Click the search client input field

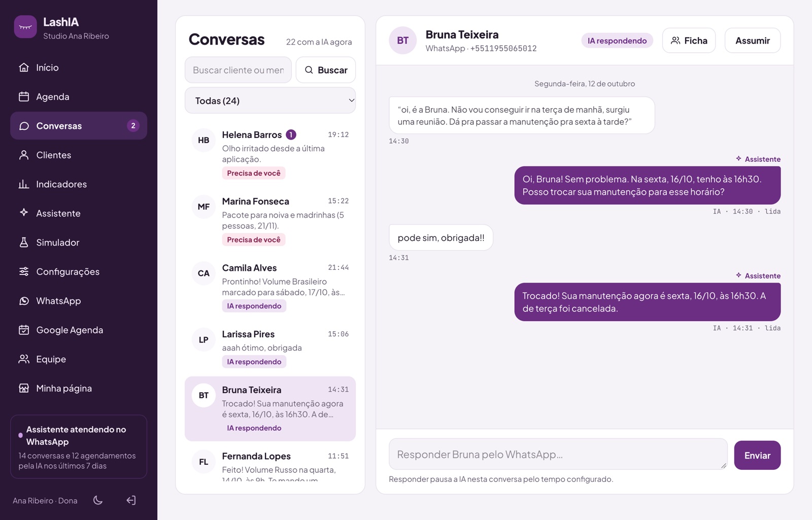coord(238,70)
